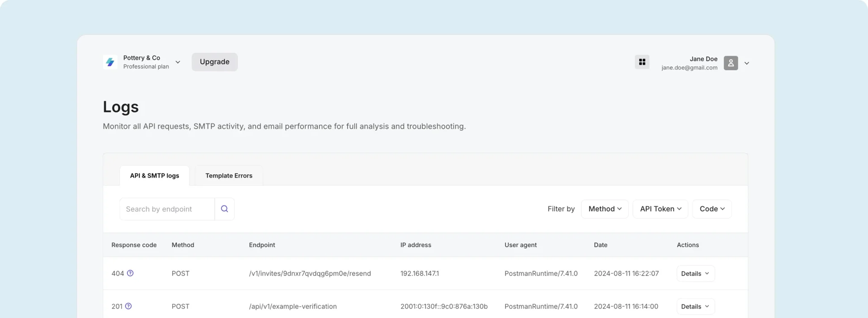The width and height of the screenshot is (868, 318).
Task: Expand the user account menu chevron
Action: pos(747,63)
